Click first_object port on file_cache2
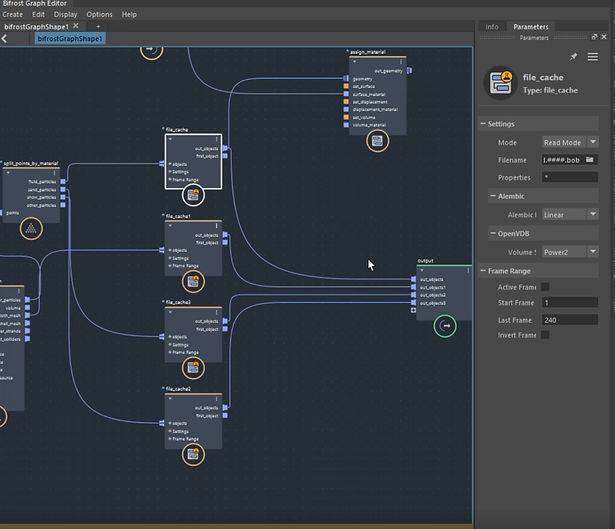The image size is (615, 529). coord(225,415)
